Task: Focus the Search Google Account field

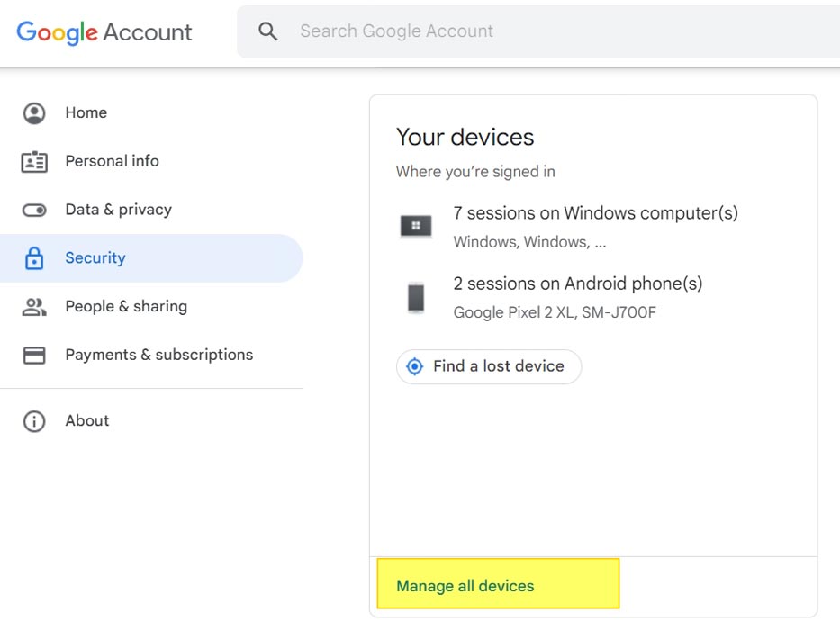Action: [x=538, y=31]
